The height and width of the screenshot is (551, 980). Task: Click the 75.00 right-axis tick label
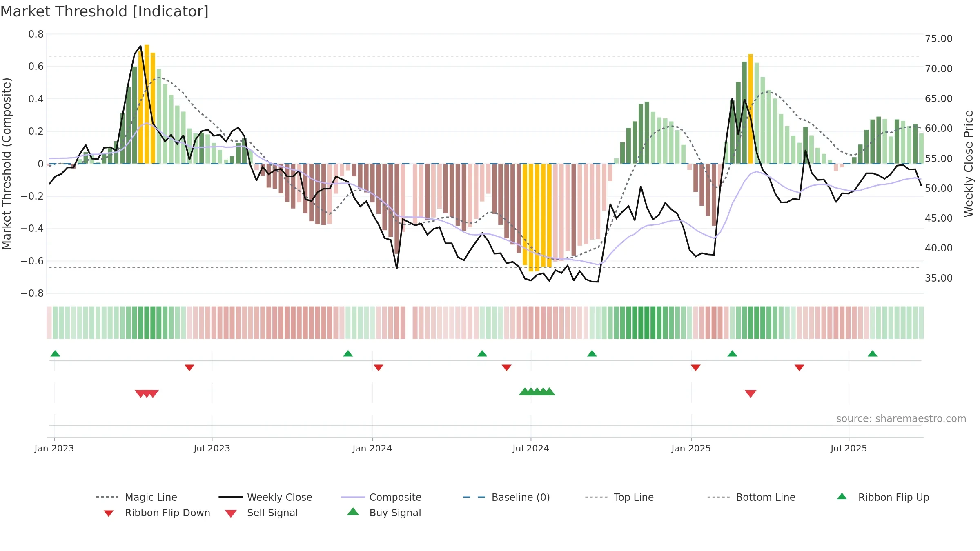(939, 39)
